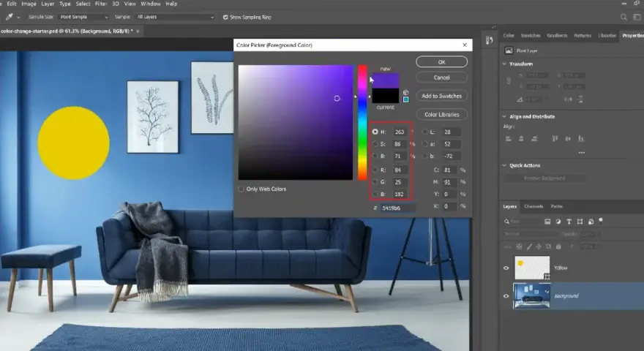The image size is (644, 351).
Task: Click the out-of-gamut warning icon in Color Picker
Action: coord(405,93)
